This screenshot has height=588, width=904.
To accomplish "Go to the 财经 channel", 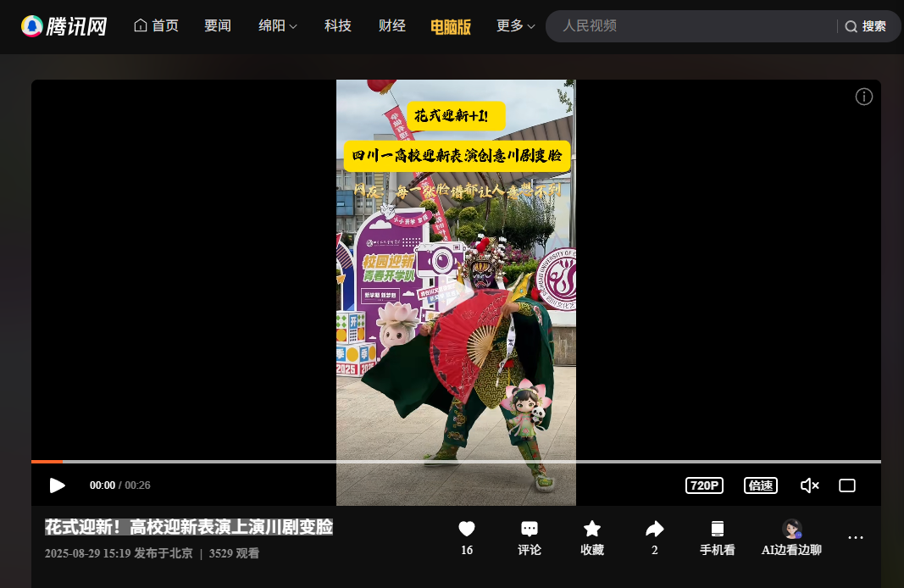I will tap(391, 26).
